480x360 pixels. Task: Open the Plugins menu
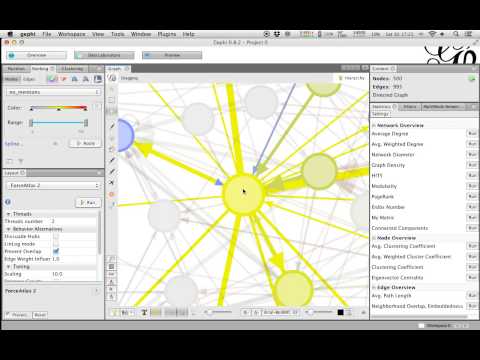[x=167, y=34]
